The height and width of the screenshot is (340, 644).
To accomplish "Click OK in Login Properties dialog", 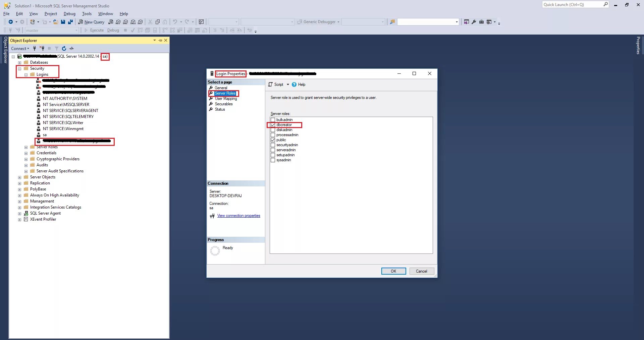I will pyautogui.click(x=393, y=271).
